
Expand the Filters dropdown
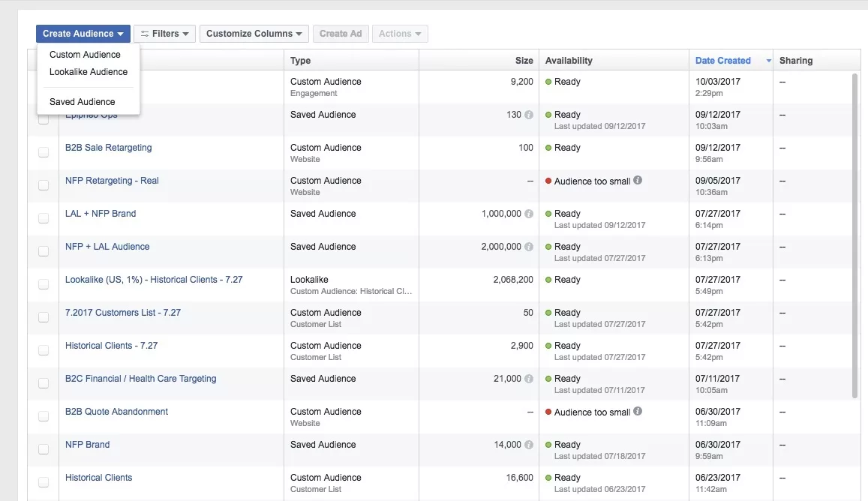pos(166,33)
